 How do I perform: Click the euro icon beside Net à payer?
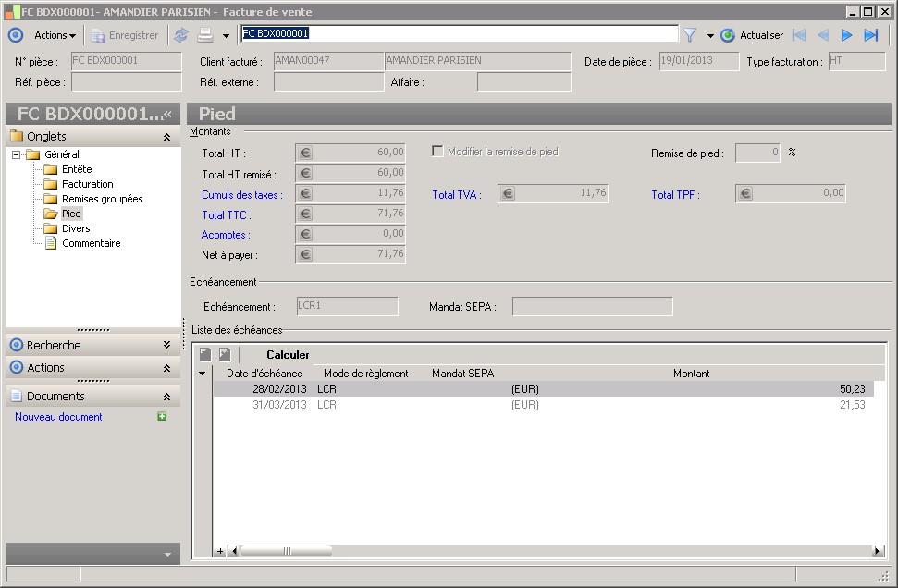305,255
